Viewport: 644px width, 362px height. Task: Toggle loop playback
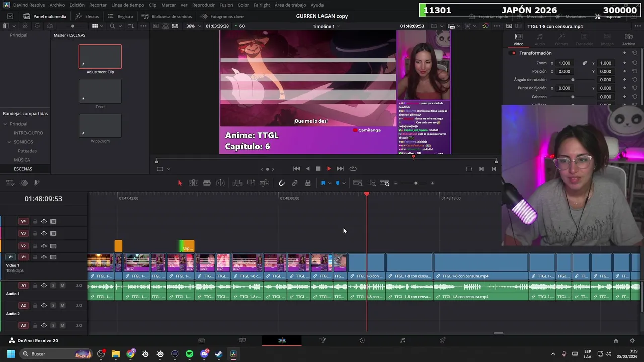click(x=353, y=169)
